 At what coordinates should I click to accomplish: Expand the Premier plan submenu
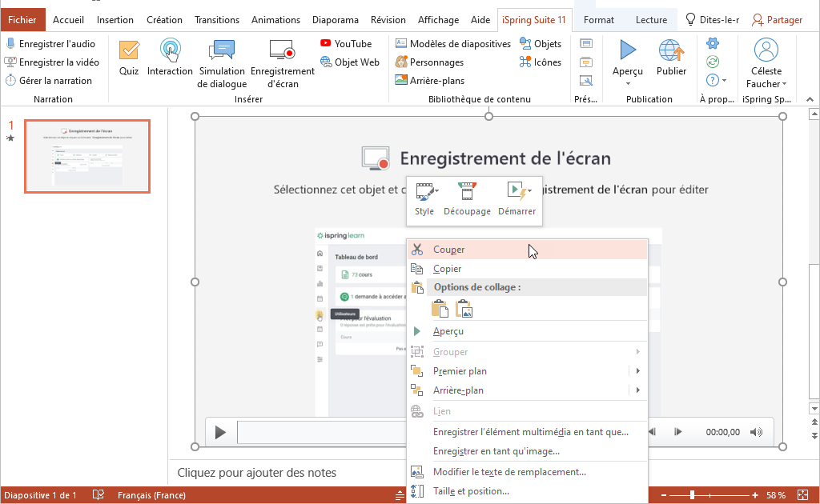click(637, 371)
